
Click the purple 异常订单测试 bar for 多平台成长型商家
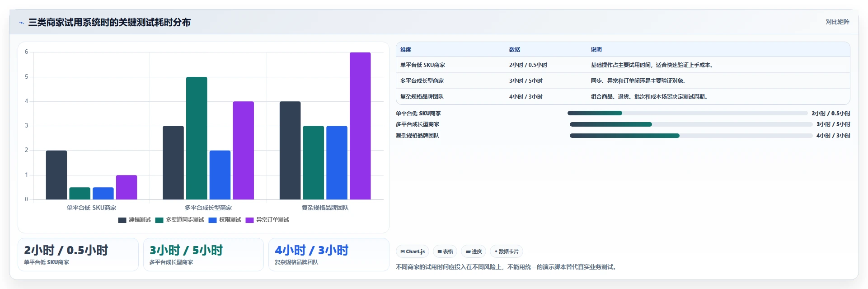click(243, 151)
